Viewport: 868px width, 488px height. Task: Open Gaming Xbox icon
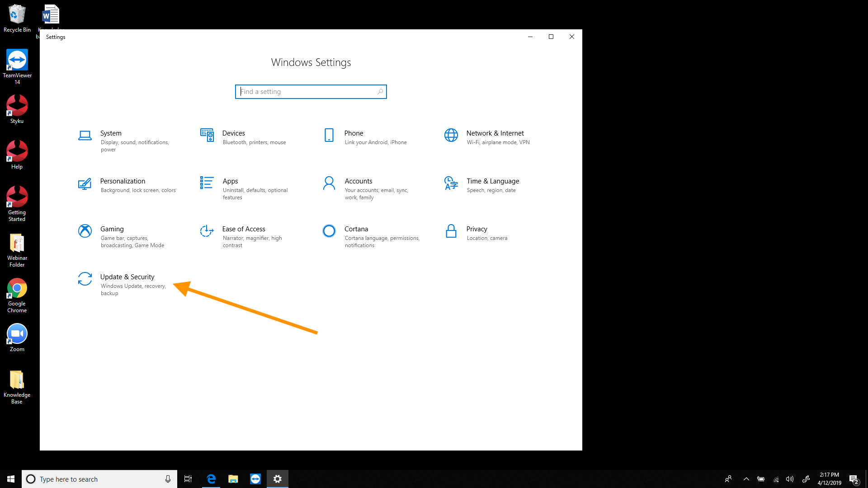tap(85, 231)
